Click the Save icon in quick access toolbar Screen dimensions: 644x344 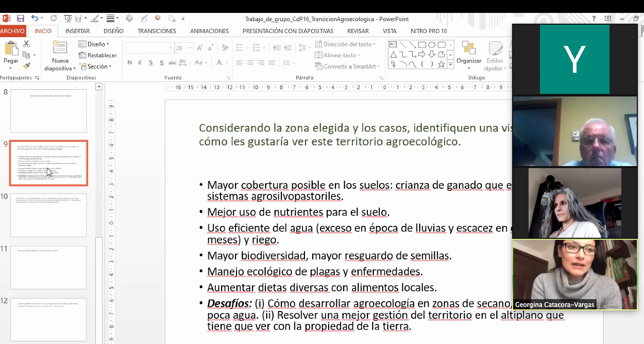coord(20,19)
